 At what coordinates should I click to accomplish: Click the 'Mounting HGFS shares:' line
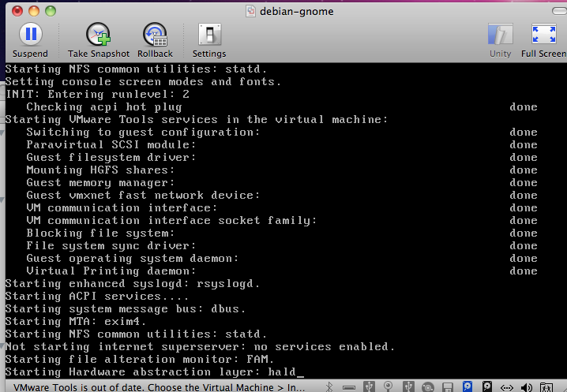pyautogui.click(x=100, y=170)
